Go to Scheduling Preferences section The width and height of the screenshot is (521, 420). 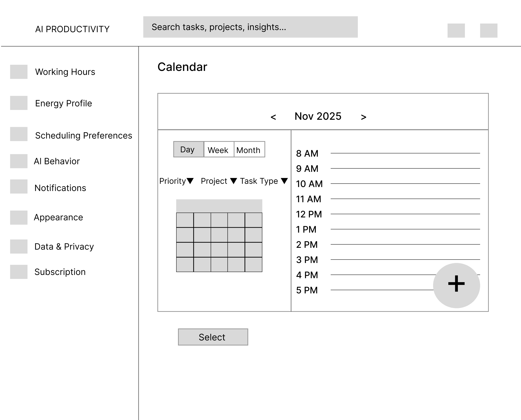point(83,135)
